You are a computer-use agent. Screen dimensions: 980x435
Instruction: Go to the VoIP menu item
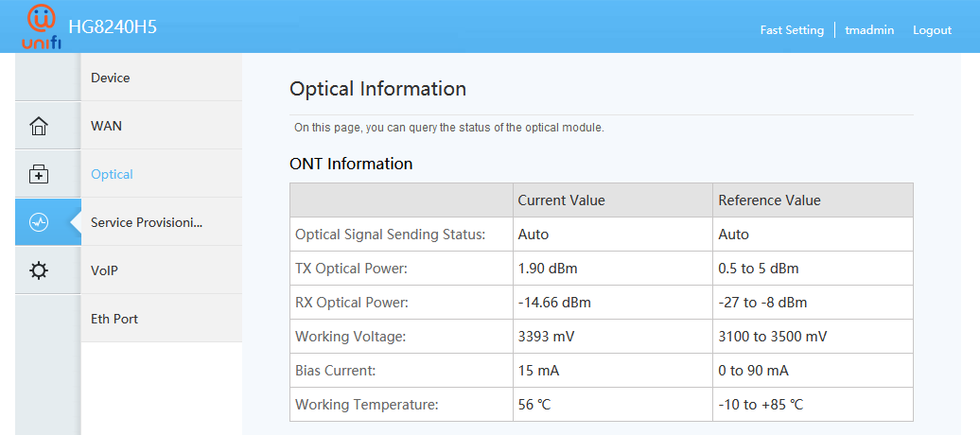coord(104,270)
